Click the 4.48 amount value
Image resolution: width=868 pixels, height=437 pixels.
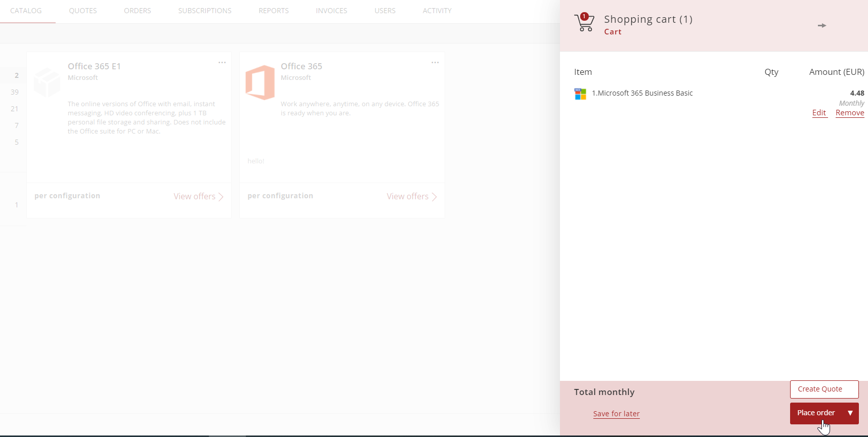857,93
